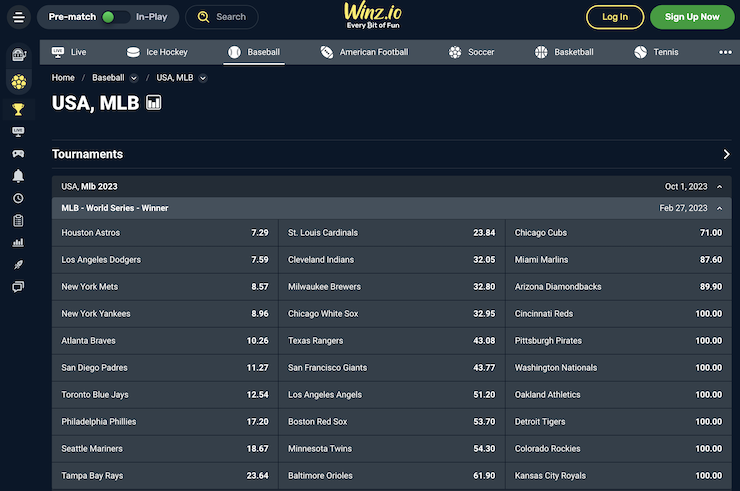
Task: Bet on Los Angeles Dodgers at 7.59
Action: [x=165, y=260]
